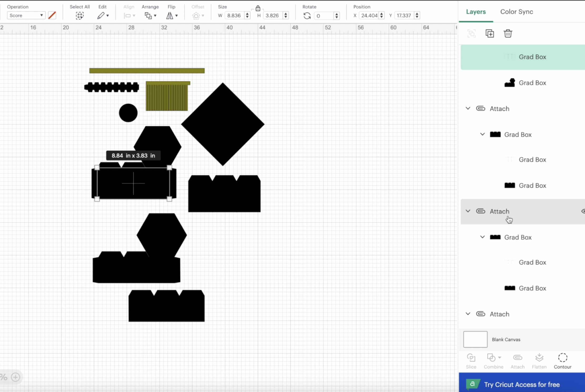
Task: Click the Flatten tool
Action: tap(539, 361)
